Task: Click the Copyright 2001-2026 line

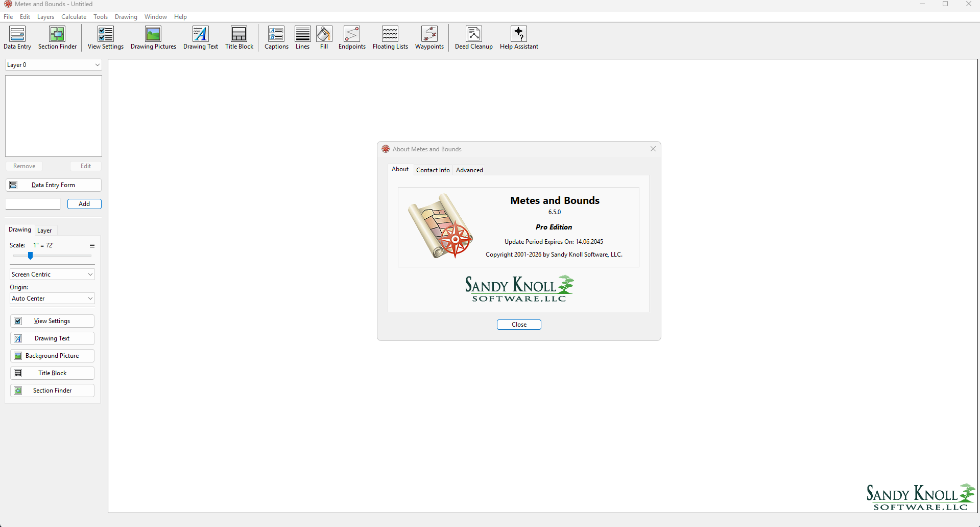Action: tap(554, 255)
